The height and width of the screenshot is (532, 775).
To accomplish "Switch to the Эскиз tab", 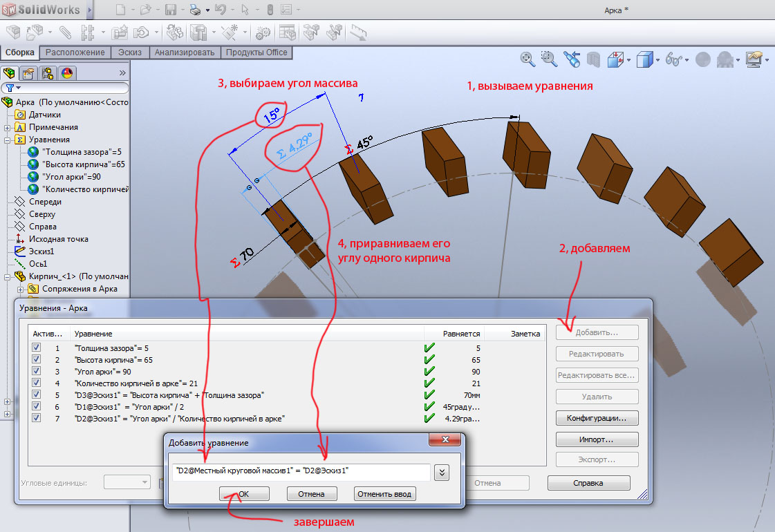I will click(x=131, y=53).
